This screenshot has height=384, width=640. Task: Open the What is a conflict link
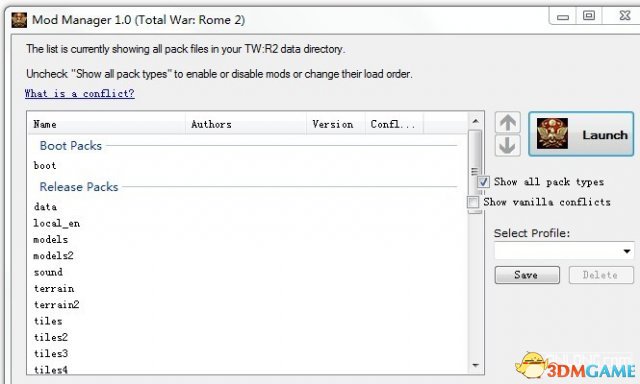click(80, 93)
